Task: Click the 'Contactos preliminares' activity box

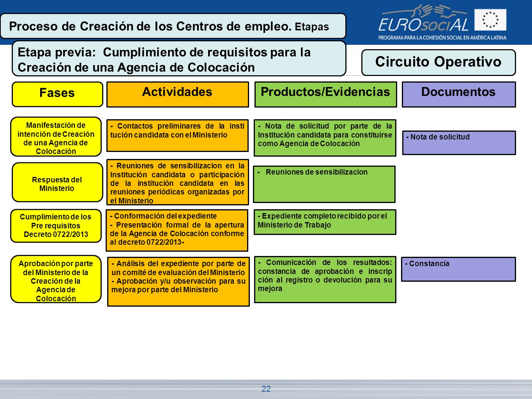Action: (x=177, y=136)
